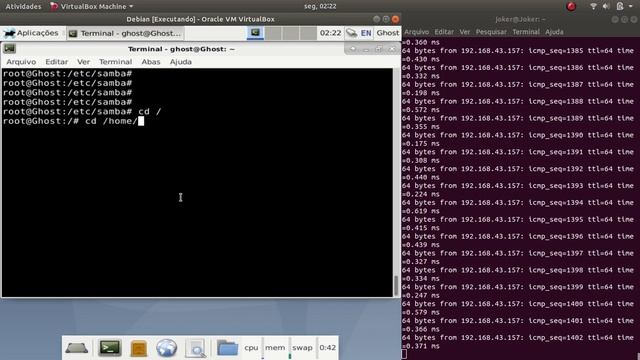Click the EN keyboard layout indicator

point(366,33)
